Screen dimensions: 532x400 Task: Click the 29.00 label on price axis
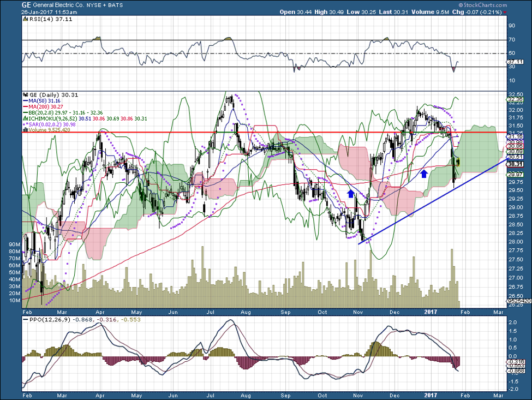pyautogui.click(x=516, y=207)
